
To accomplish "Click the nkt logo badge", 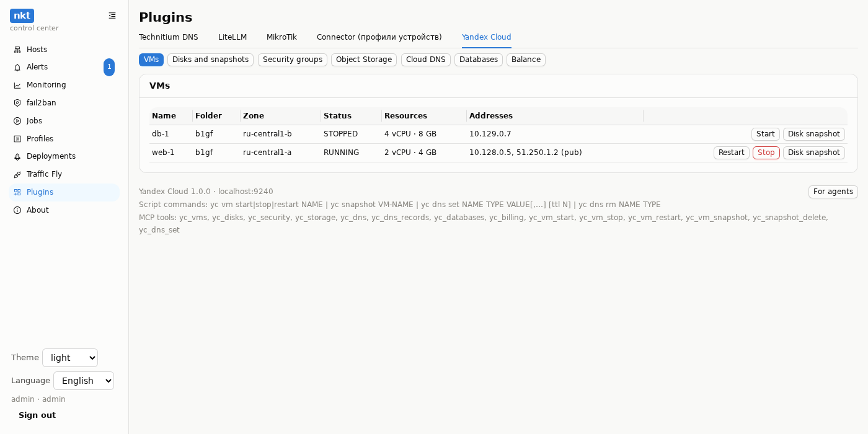I will [x=22, y=15].
